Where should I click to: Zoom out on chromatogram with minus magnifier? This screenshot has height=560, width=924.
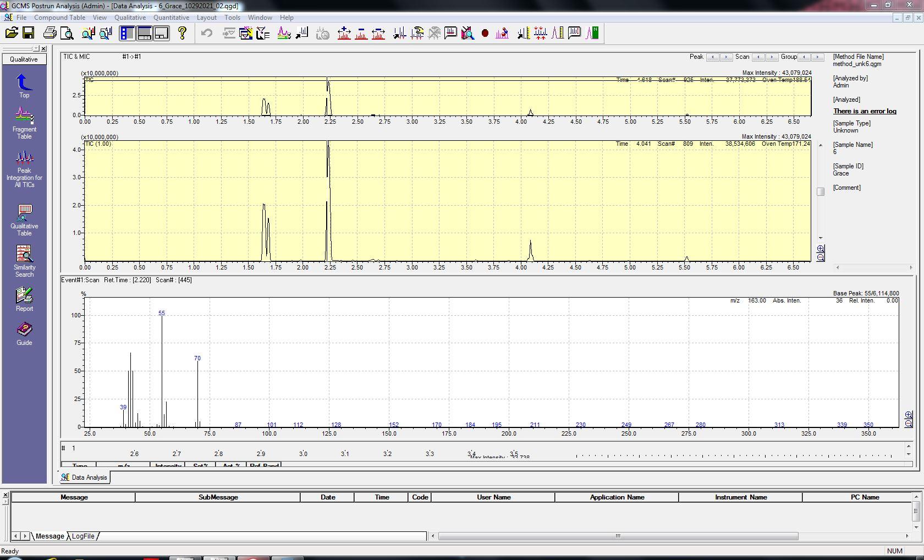820,257
